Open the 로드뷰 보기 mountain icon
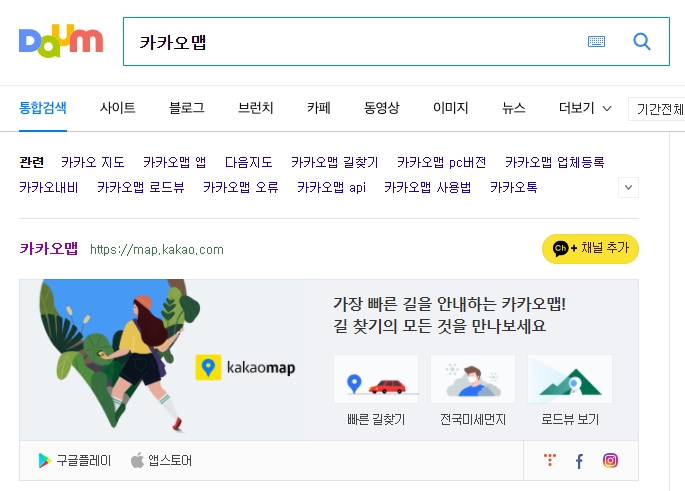 pyautogui.click(x=570, y=379)
